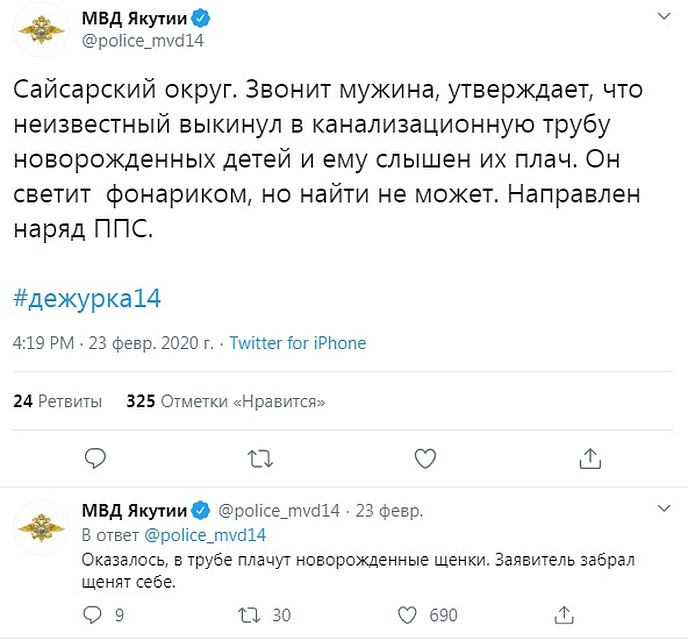This screenshot has height=640, width=688.
Task: Open the reply tweet's options chevron
Action: (664, 508)
